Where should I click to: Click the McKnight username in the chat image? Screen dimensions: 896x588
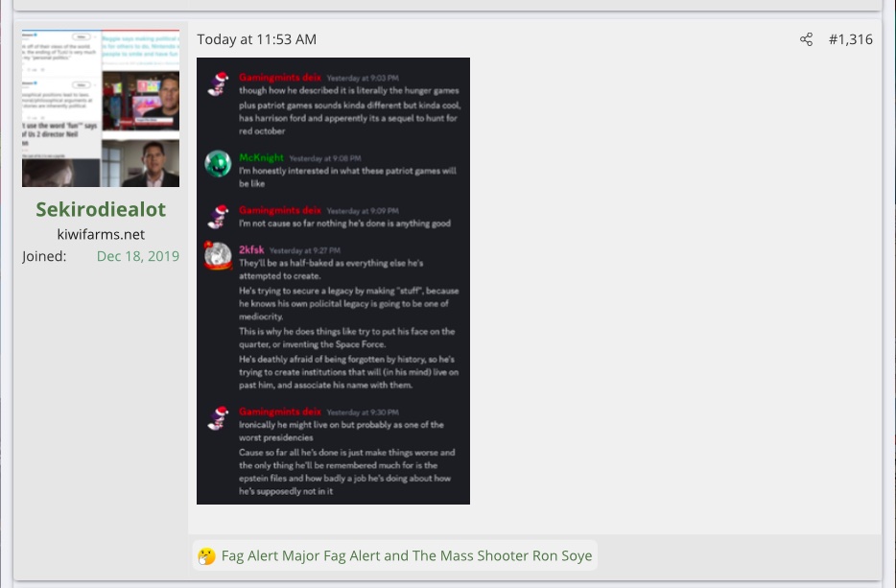[261, 157]
